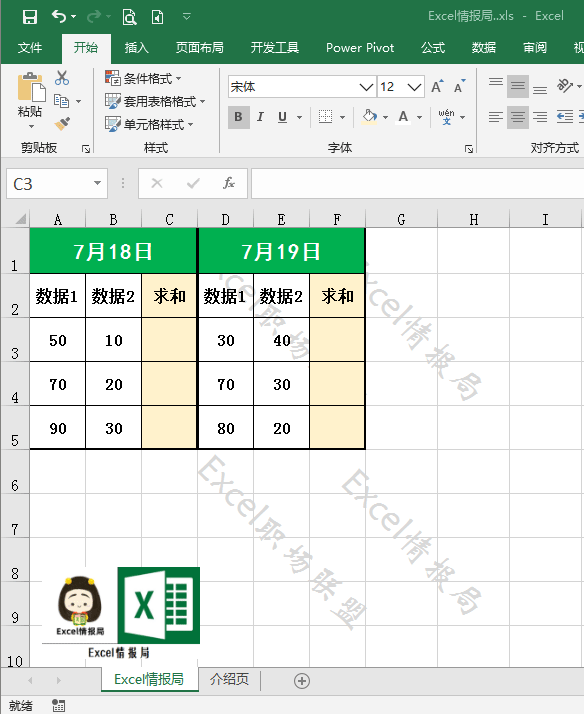Click into the formula bar input

417,184
